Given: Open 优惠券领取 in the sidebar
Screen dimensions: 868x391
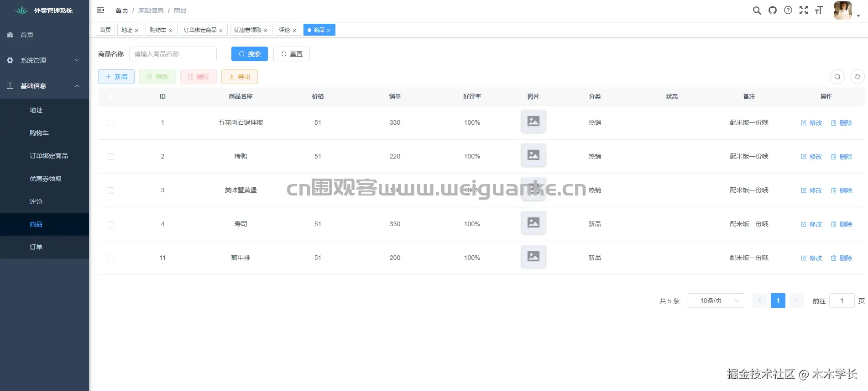Looking at the screenshot, I should (44, 179).
